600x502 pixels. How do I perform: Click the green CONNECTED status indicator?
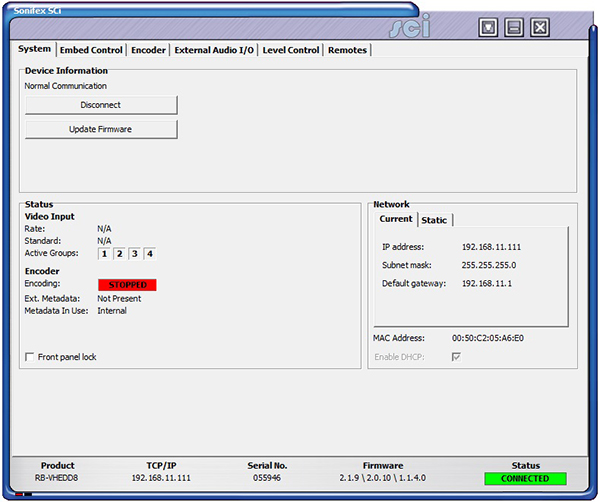point(525,479)
